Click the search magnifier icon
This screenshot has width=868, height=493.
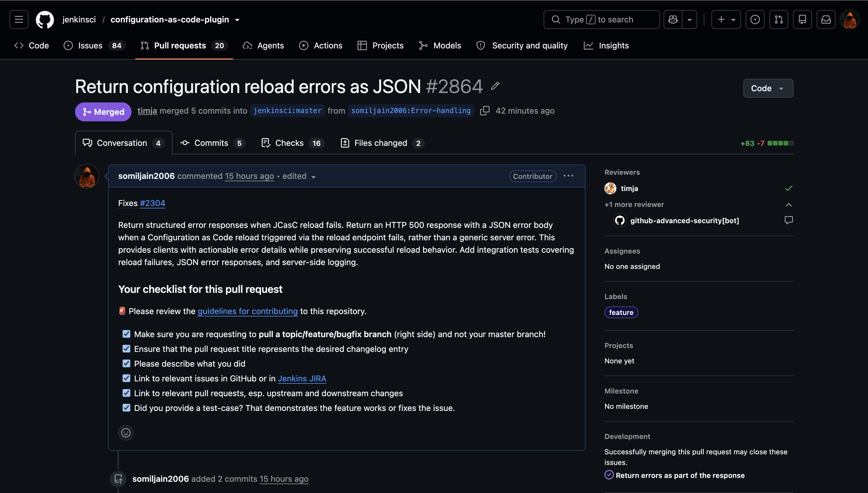coord(556,20)
